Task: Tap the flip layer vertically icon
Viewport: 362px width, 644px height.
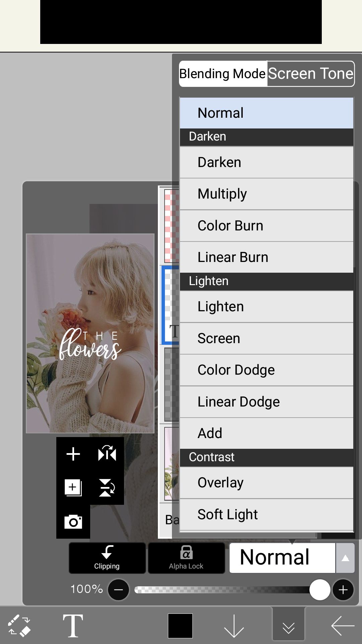Action: 107,487
